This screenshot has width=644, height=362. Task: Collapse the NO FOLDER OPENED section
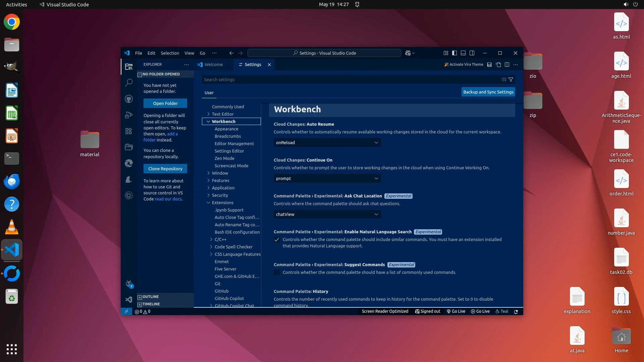pyautogui.click(x=140, y=74)
